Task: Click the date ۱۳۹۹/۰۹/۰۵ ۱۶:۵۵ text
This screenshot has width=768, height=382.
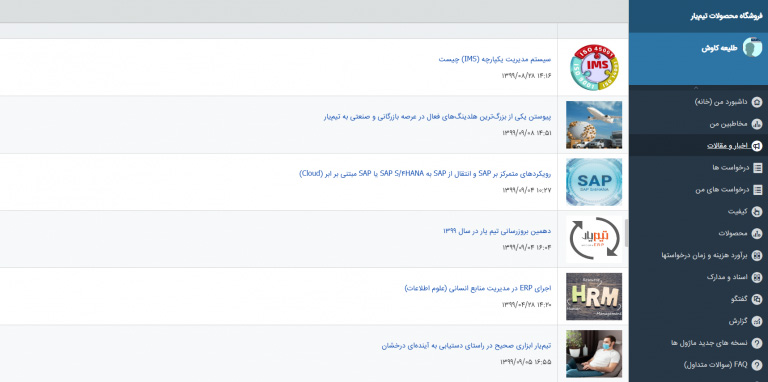Action: (x=527, y=362)
